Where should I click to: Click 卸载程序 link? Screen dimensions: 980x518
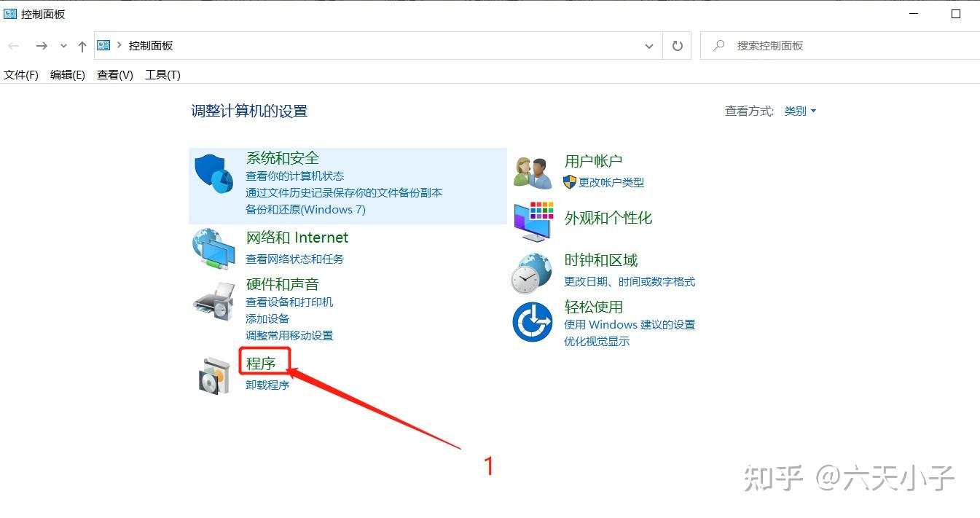click(x=267, y=385)
